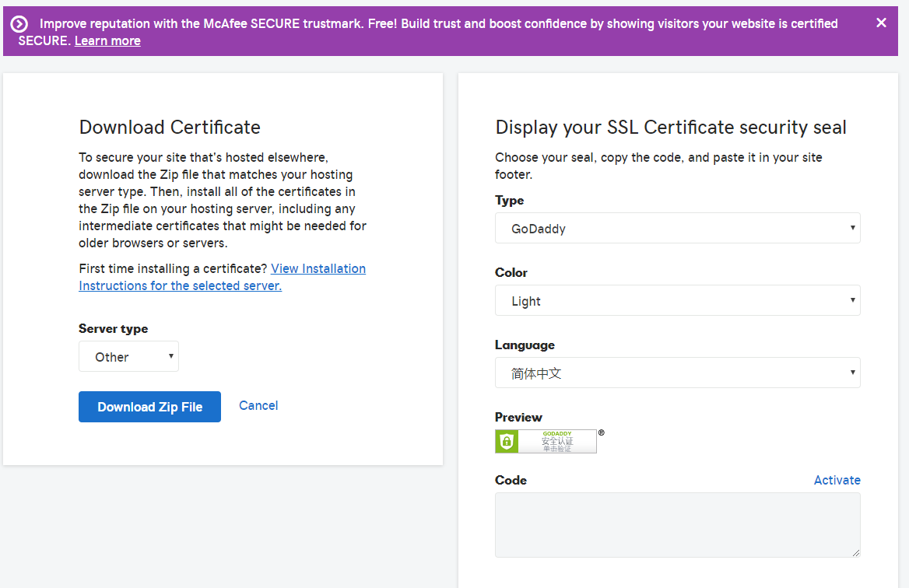The height and width of the screenshot is (588, 909).
Task: Click the GoDaddy security seal preview image
Action: 546,440
